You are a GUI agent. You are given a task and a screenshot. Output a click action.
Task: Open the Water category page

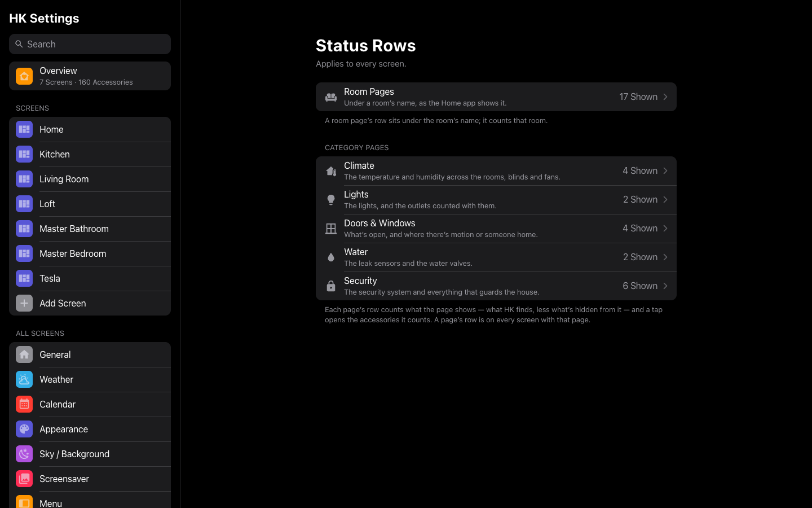coord(496,257)
